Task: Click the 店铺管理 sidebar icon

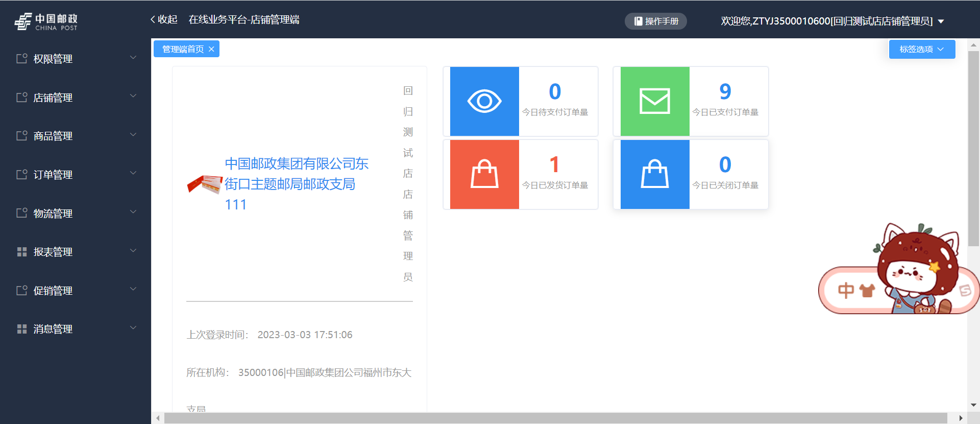Action: 22,97
